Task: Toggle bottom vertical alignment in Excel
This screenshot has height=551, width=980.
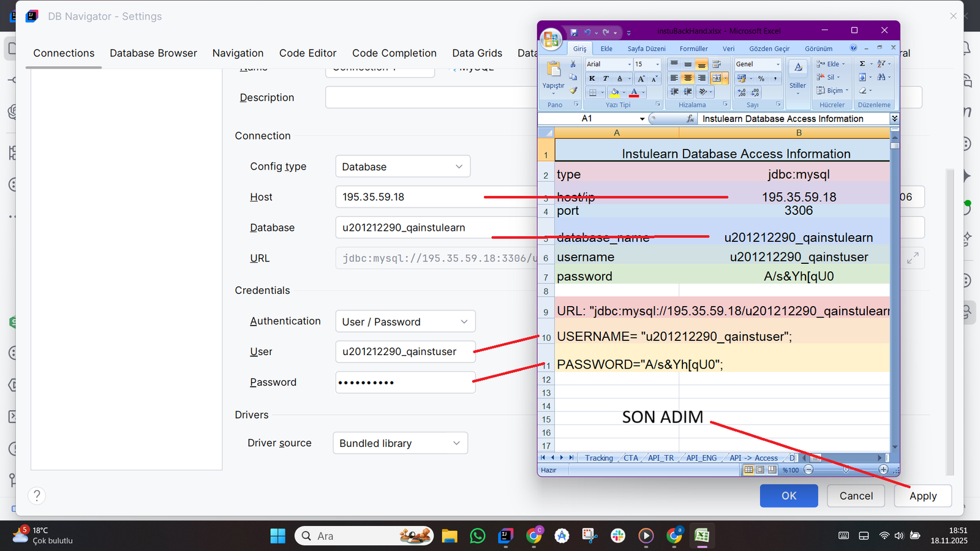Action: point(702,64)
